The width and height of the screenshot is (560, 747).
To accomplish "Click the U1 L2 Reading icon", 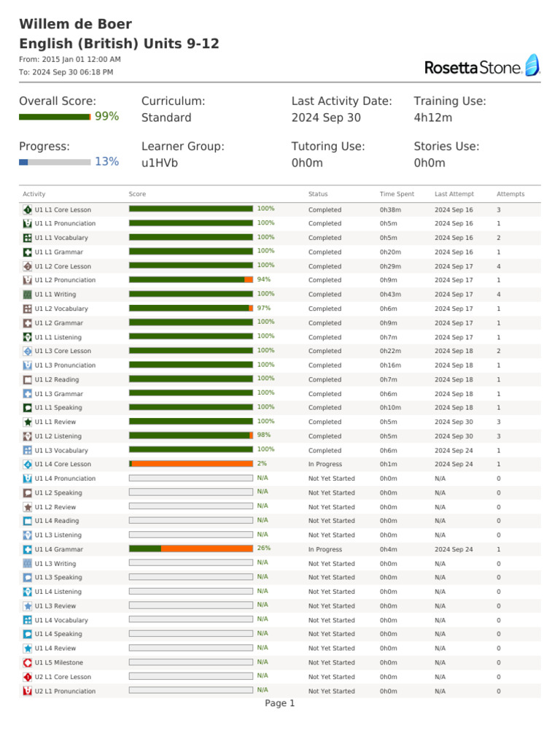I will (x=27, y=380).
